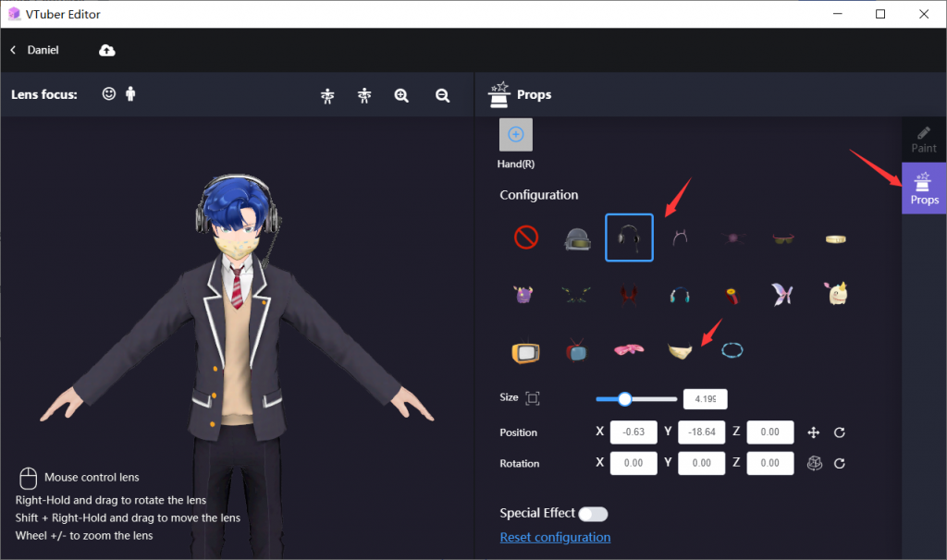Open the Paint side tab
The width and height of the screenshot is (947, 560).
point(924,140)
